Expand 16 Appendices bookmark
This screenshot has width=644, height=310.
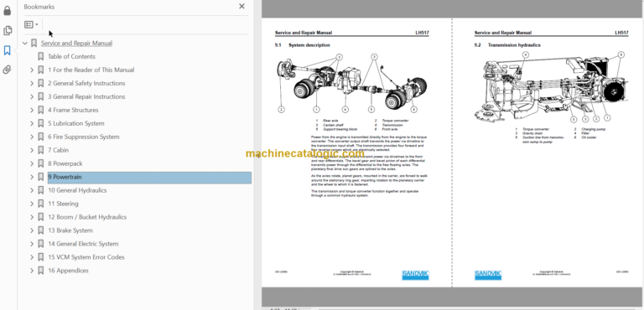(32, 271)
